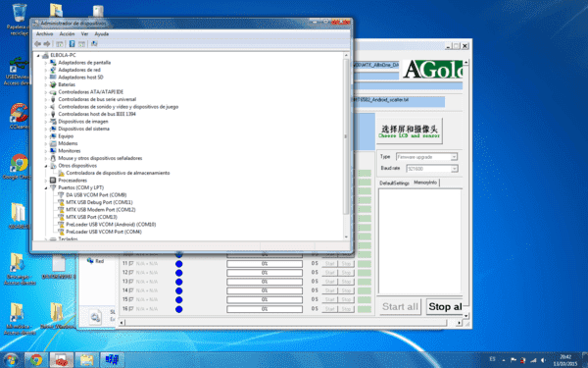Viewport: 588px width, 368px height.
Task: Click the progress bar of row 12
Action: point(265,273)
